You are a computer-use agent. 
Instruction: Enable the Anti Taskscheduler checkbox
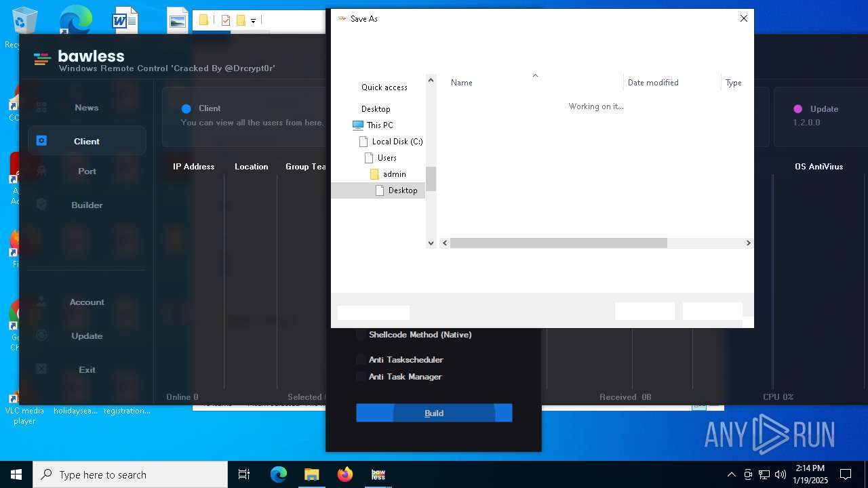click(361, 360)
